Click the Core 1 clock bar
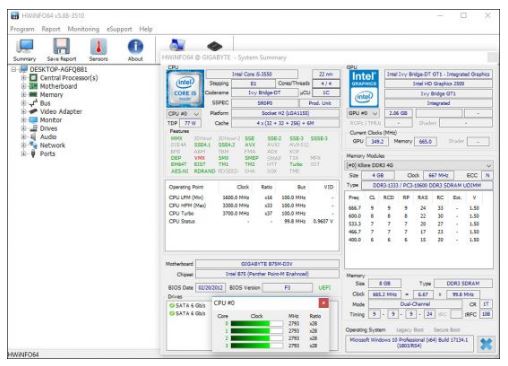Screen dimensions: 508x366 coord(256,331)
